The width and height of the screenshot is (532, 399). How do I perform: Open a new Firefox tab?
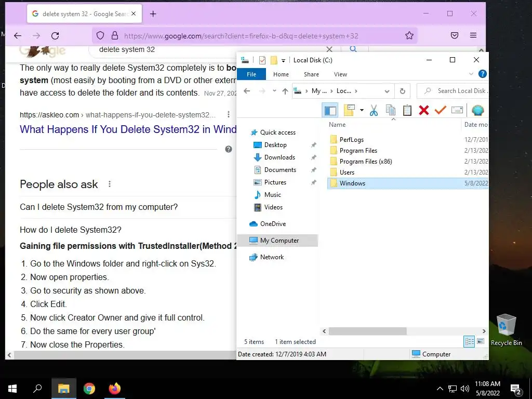click(153, 14)
